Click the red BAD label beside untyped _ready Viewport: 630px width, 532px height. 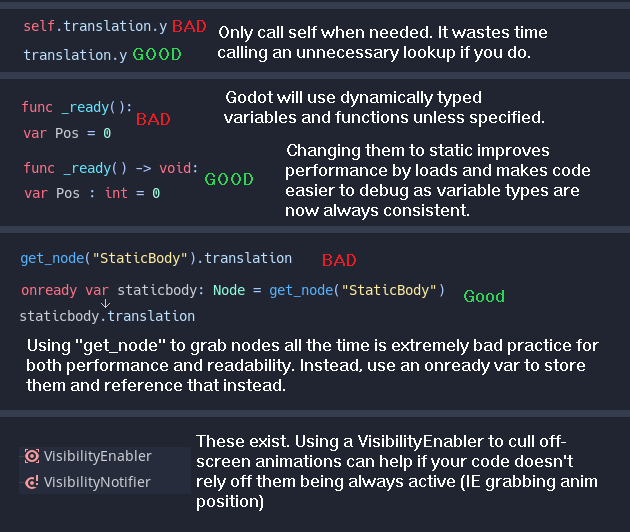153,120
